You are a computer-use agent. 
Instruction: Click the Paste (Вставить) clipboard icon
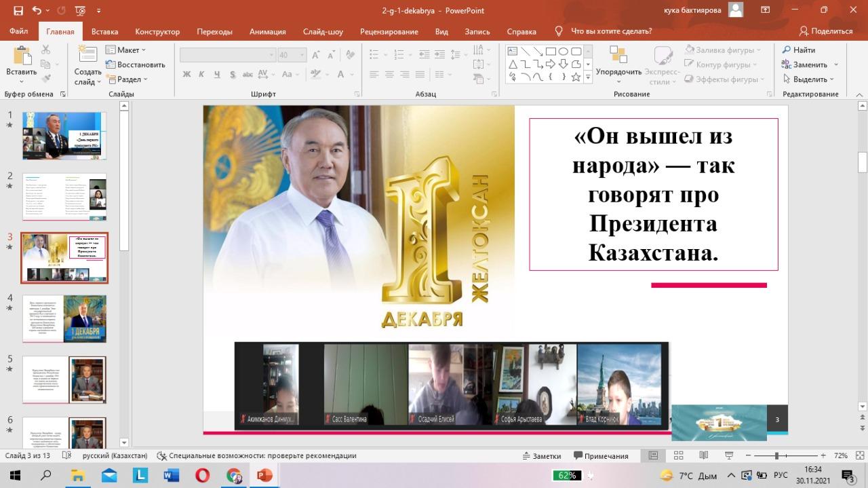pos(21,57)
